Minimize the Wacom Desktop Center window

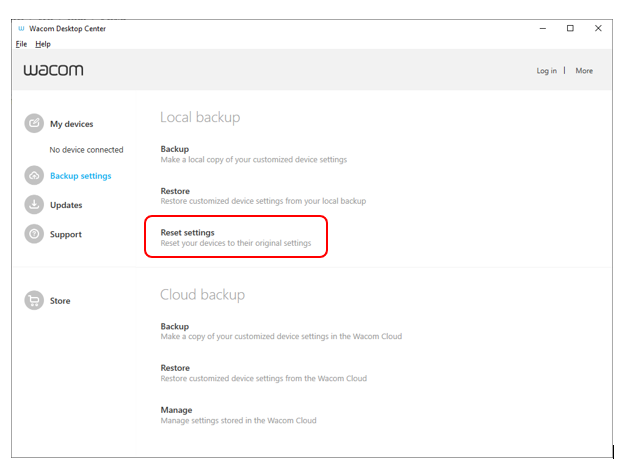click(543, 28)
